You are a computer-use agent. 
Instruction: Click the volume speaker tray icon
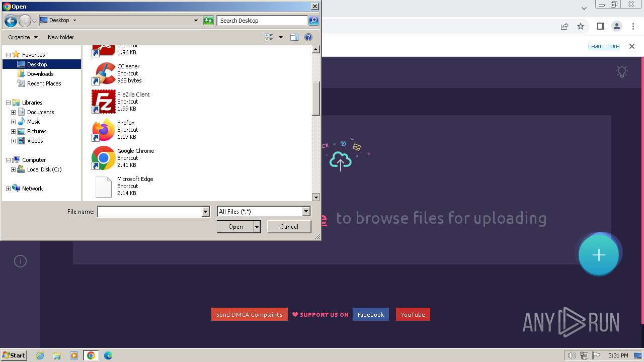pyautogui.click(x=572, y=355)
